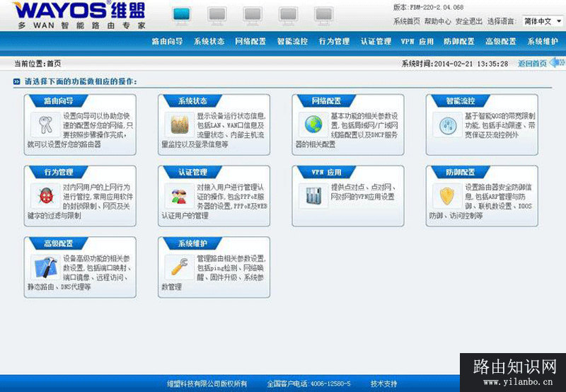Open the 系统维护 navigation menu item
This screenshot has width=566, height=392.
coord(543,42)
